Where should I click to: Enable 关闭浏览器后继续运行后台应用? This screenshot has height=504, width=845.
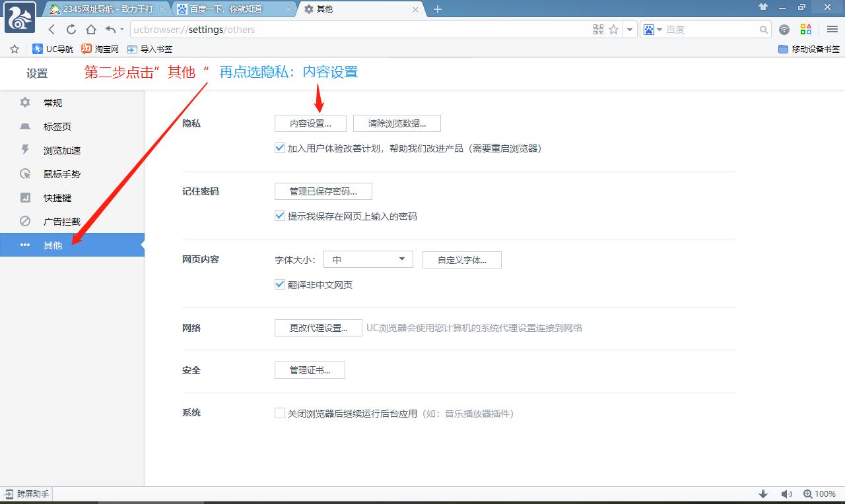pyautogui.click(x=279, y=412)
